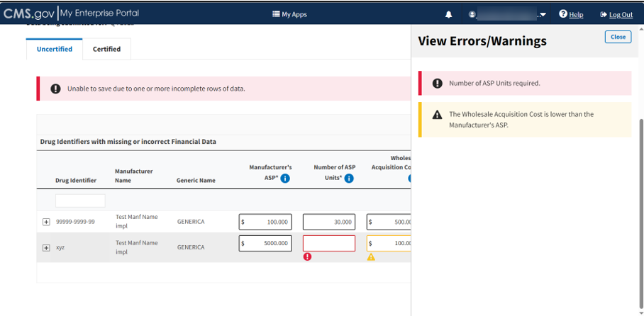Click error icon beside 'Number of ASP Units required'

tap(438, 84)
